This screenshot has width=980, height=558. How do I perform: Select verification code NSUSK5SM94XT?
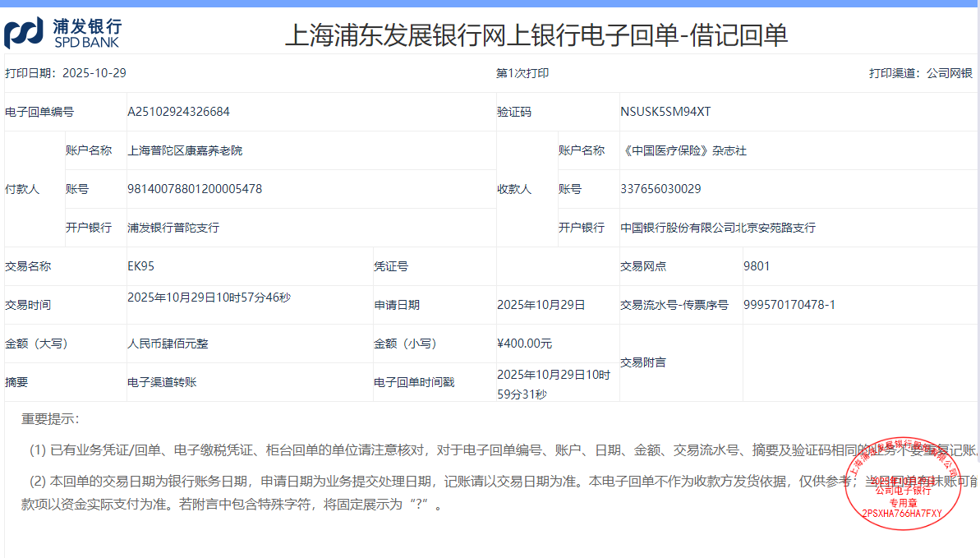click(665, 112)
